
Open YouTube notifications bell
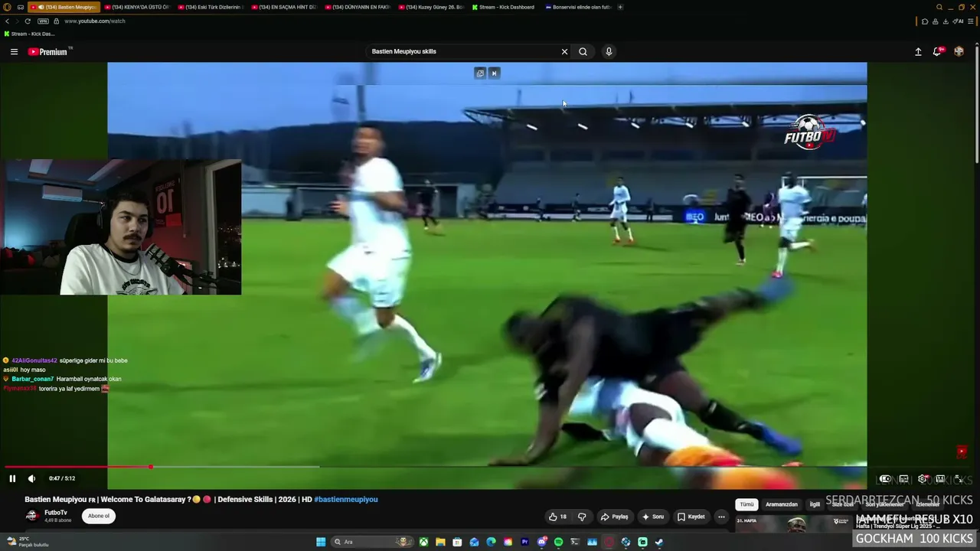click(x=937, y=51)
